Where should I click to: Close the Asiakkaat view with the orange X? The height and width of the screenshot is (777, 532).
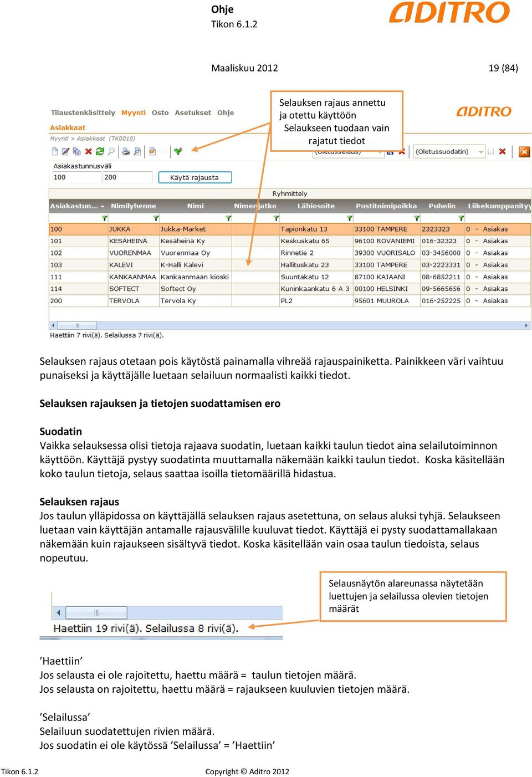(524, 151)
